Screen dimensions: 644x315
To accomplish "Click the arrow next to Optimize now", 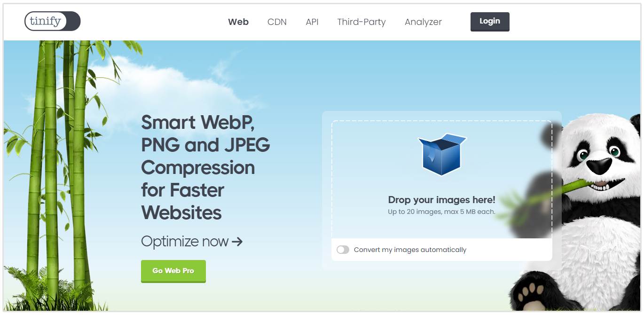I will 237,242.
